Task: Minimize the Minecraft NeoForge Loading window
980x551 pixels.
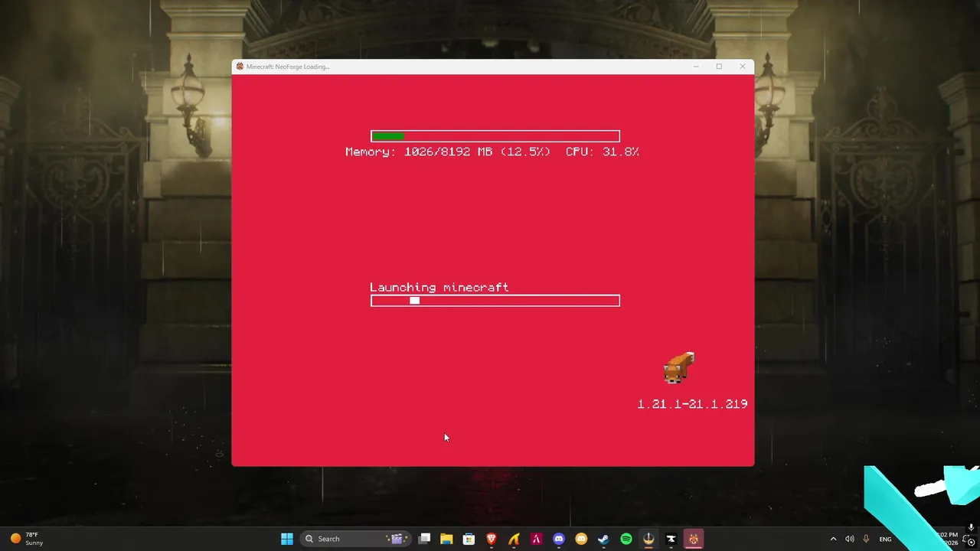Action: point(696,67)
